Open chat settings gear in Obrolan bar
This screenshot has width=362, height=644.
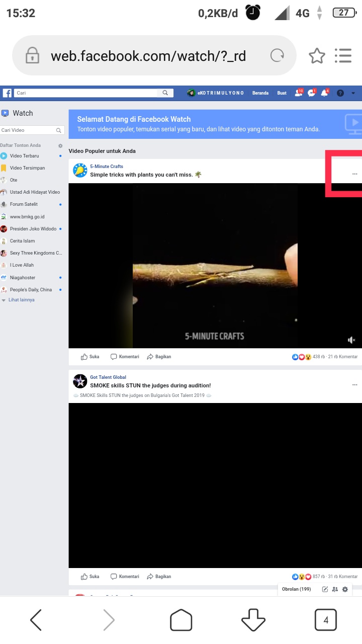pos(345,589)
